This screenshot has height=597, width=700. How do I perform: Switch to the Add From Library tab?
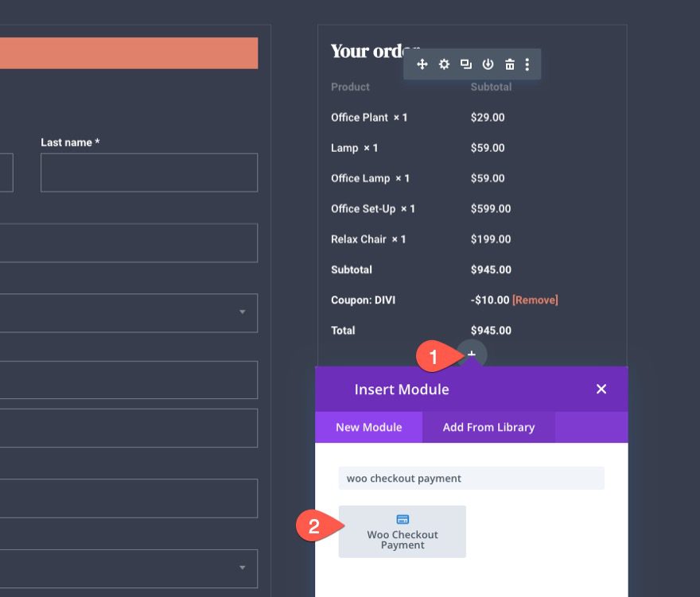point(488,427)
